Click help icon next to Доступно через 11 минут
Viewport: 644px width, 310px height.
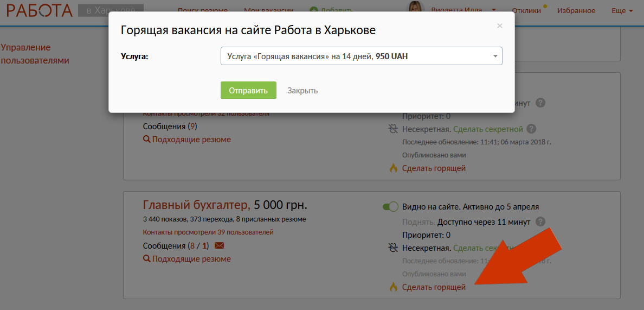click(540, 222)
